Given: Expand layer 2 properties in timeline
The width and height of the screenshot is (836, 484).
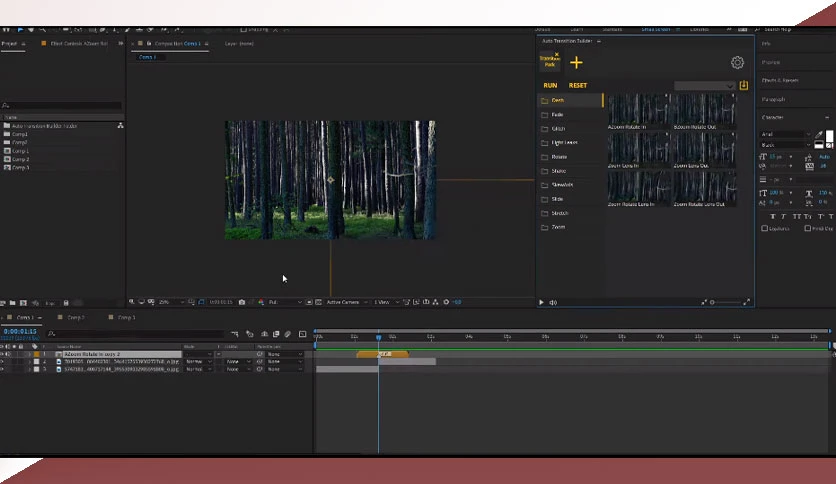Looking at the screenshot, I should click(29, 361).
